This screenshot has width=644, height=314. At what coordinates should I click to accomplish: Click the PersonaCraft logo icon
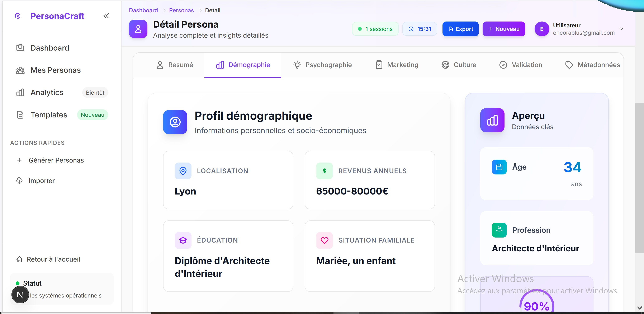click(18, 16)
